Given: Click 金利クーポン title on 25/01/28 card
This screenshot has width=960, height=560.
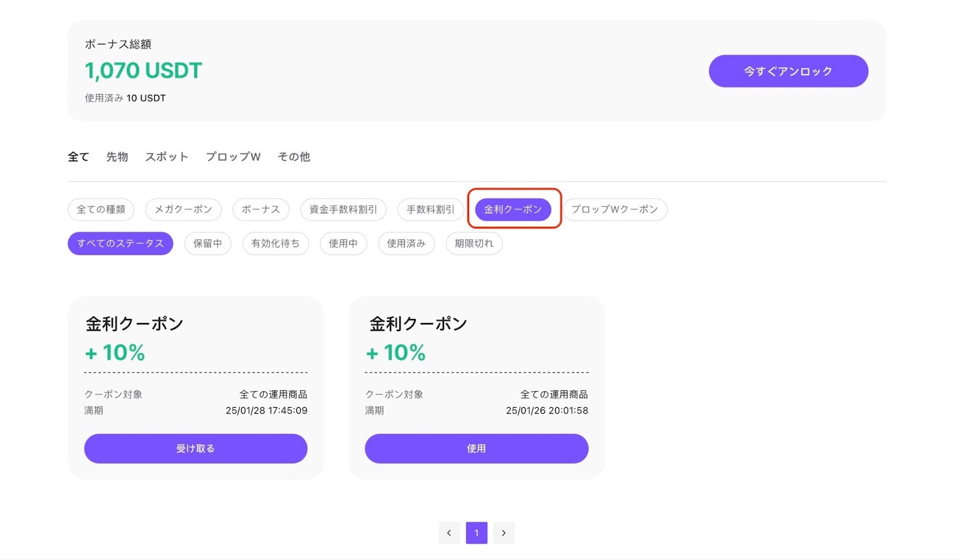Looking at the screenshot, I should [134, 324].
